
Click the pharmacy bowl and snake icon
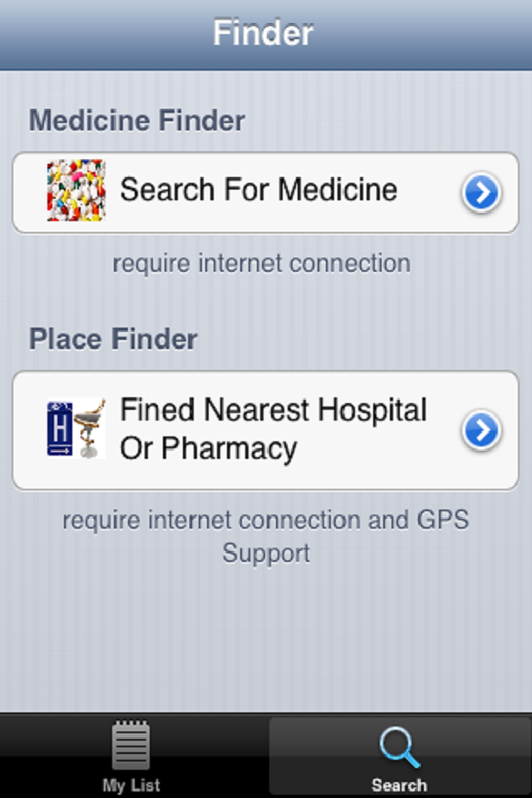pos(88,430)
